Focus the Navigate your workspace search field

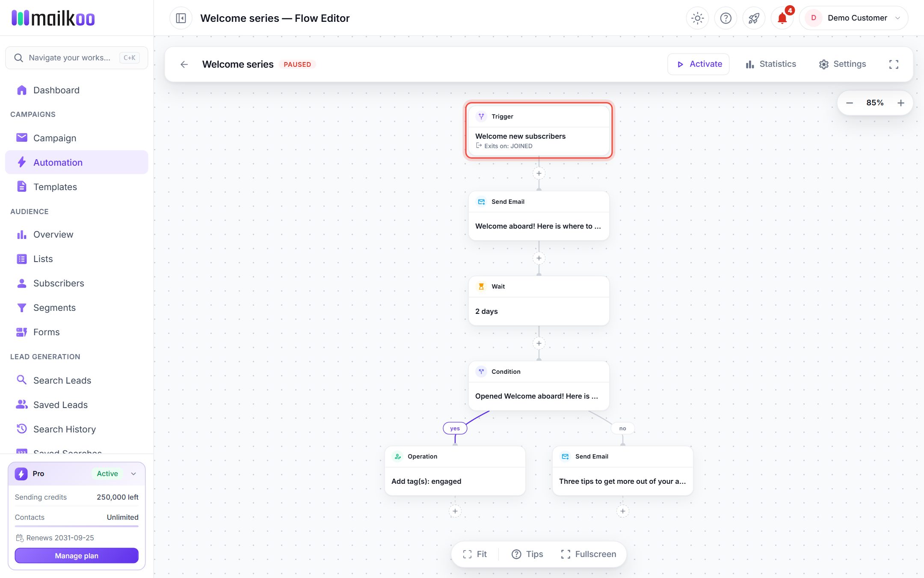coord(77,58)
